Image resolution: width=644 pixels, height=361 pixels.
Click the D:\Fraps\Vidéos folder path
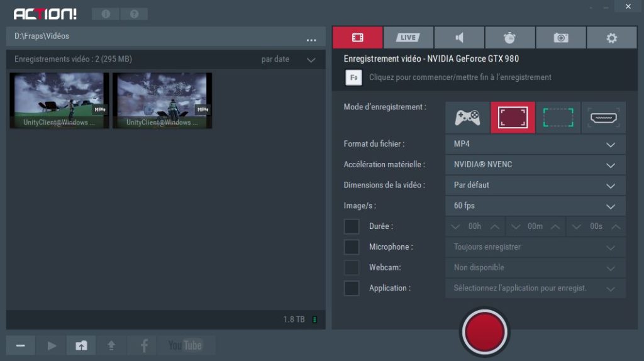coord(42,36)
